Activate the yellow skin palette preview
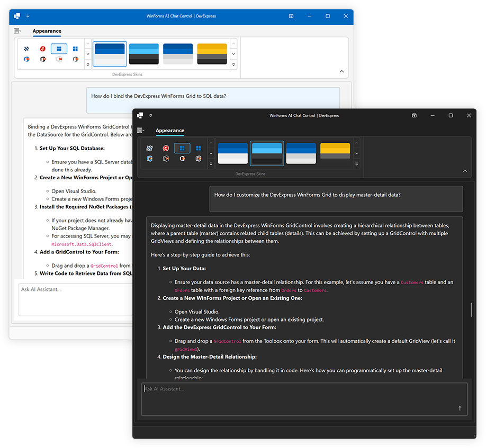This screenshot has width=486, height=448. [335, 152]
